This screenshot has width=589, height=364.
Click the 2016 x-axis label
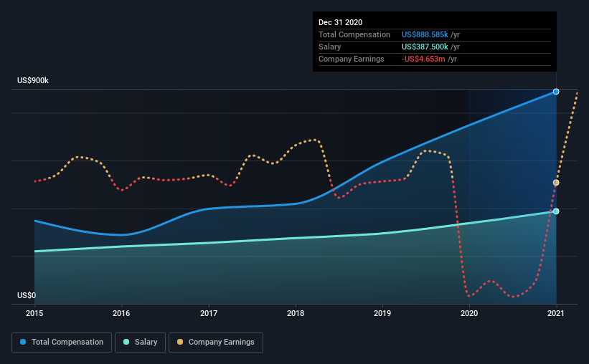tap(121, 313)
